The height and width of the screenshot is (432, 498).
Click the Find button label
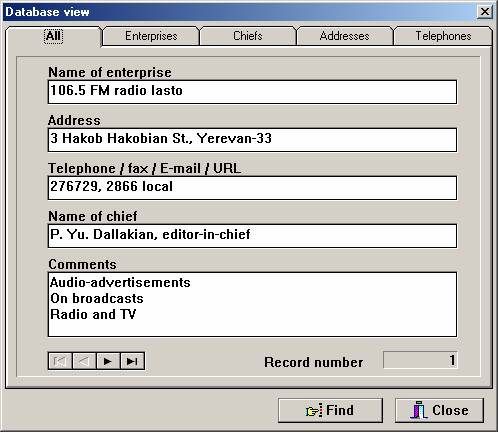pyautogui.click(x=340, y=410)
